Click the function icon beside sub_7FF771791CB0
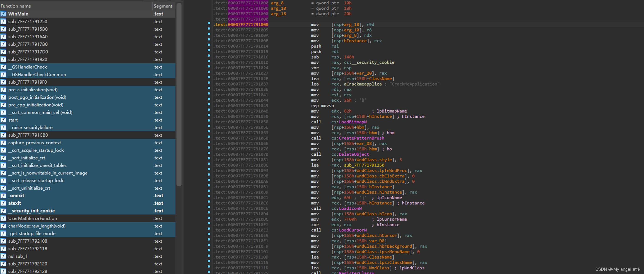Image resolution: width=644 pixels, height=274 pixels. (x=3, y=135)
